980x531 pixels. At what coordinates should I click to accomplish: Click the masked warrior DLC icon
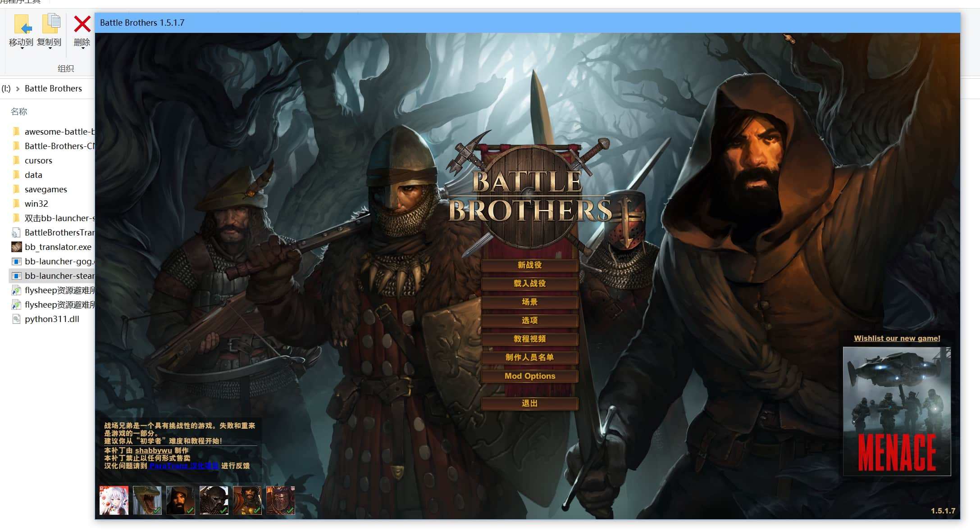coord(214,500)
